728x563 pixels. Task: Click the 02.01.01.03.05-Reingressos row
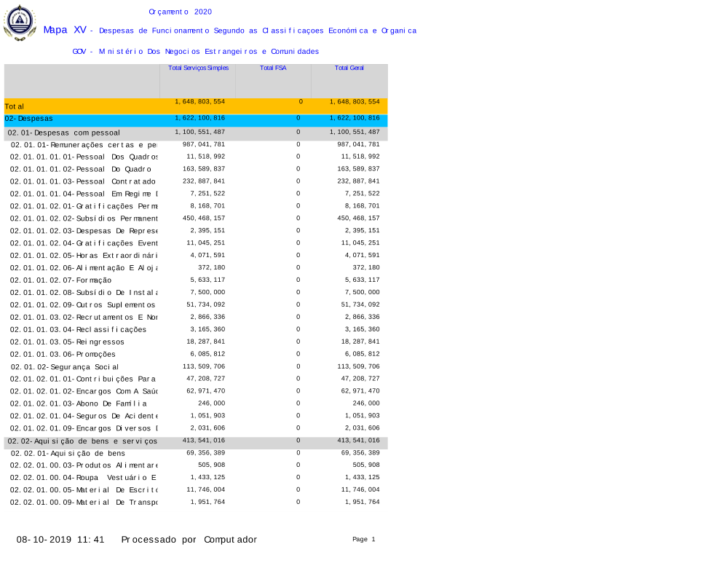(67, 342)
